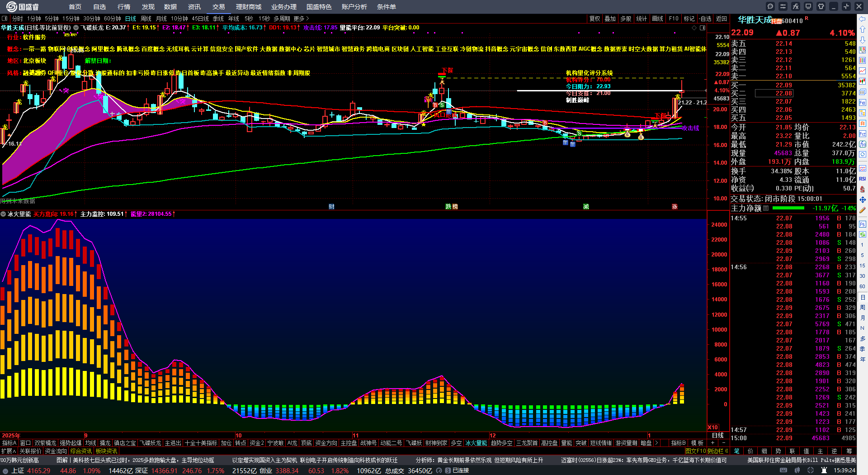This screenshot has height=475, width=868.
Task: Open the colored grid table sidebar icon
Action: [863, 61]
